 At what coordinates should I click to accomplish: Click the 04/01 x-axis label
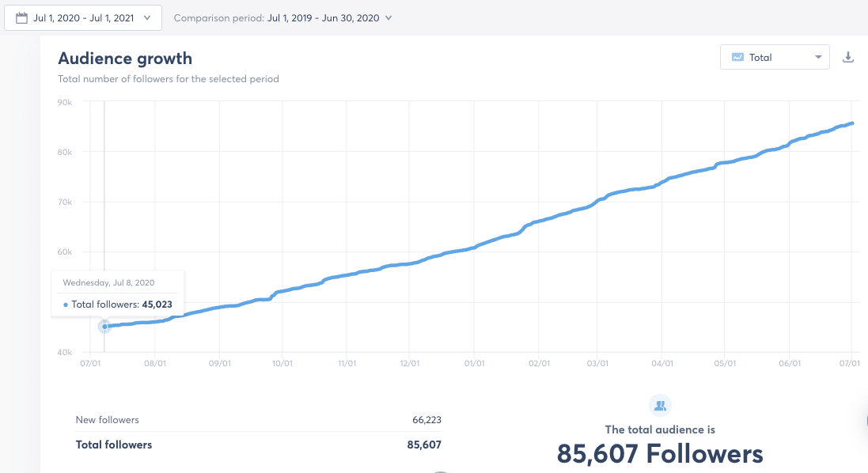click(x=662, y=364)
